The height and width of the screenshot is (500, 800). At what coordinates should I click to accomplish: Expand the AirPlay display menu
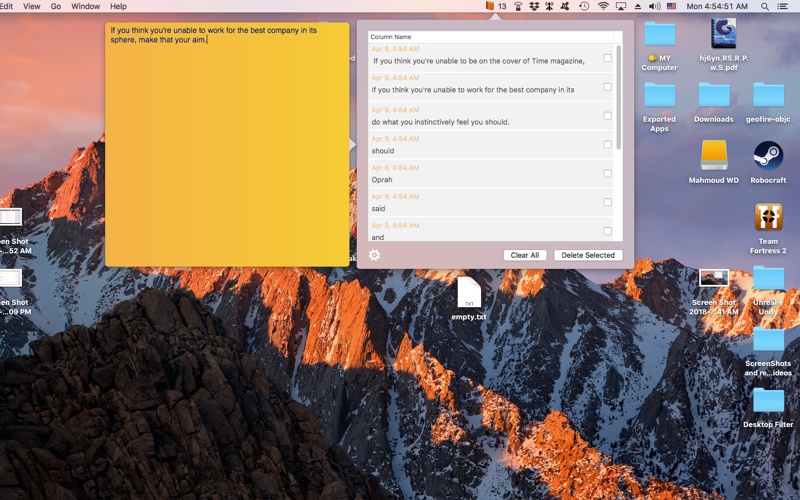(x=621, y=6)
